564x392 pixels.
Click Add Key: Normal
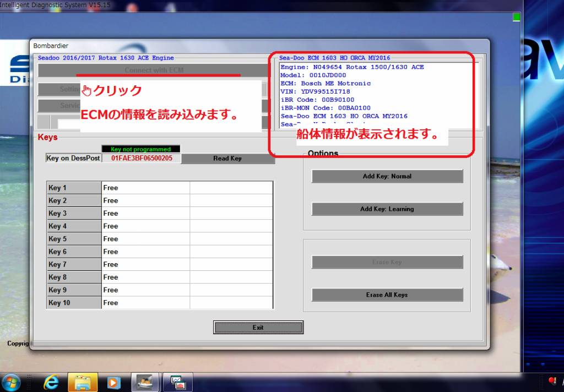point(387,176)
